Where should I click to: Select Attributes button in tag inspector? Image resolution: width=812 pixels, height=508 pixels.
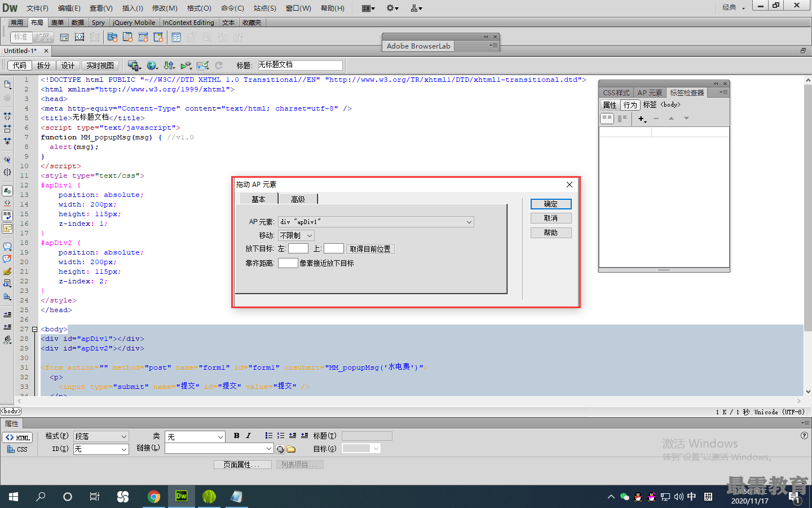click(610, 105)
